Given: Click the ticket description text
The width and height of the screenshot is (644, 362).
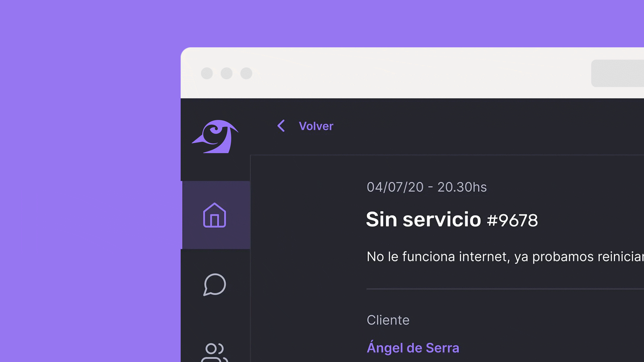Looking at the screenshot, I should click(505, 257).
